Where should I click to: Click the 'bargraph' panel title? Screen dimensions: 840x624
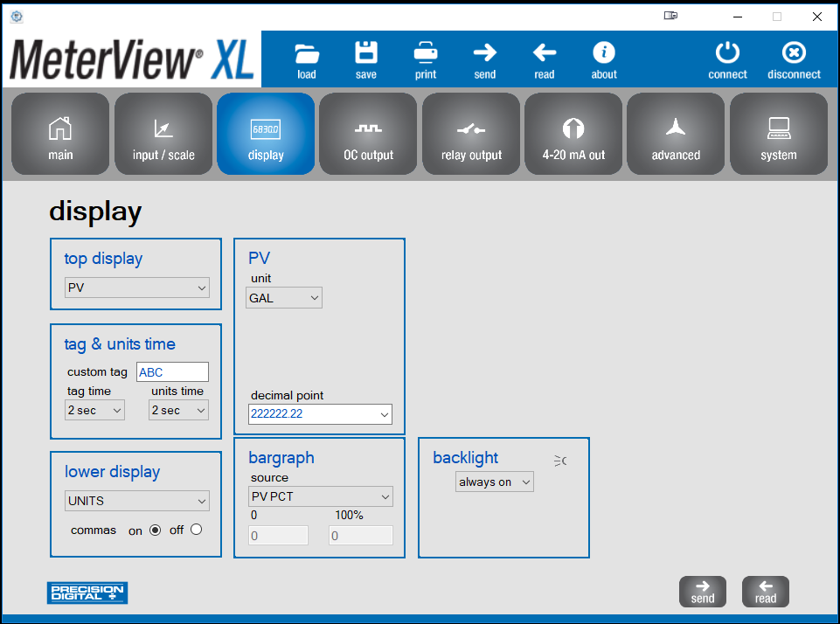pos(281,458)
